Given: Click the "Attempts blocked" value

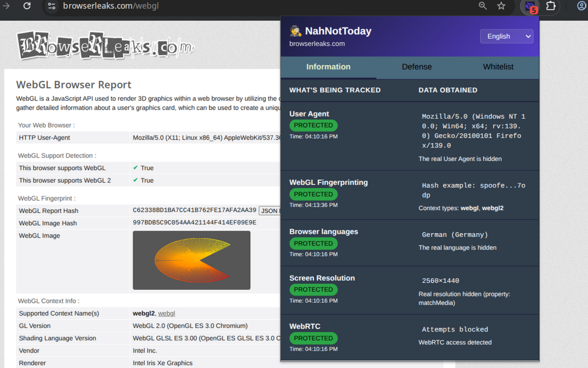Looking at the screenshot, I should pos(455,330).
